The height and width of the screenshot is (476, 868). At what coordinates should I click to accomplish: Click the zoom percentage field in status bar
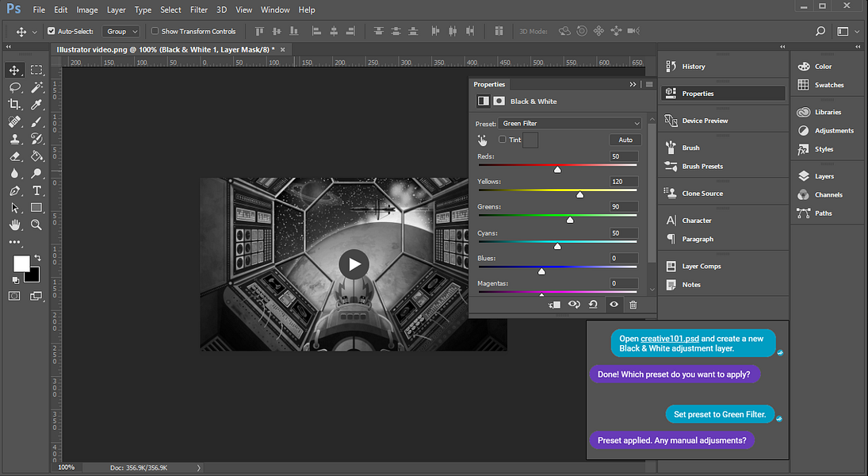coord(67,468)
